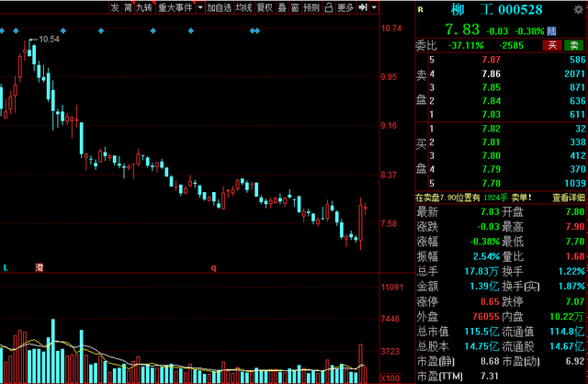Expand the dropdown arrow next to 重大事件
Screen dimensions: 588x384
tap(200, 7)
